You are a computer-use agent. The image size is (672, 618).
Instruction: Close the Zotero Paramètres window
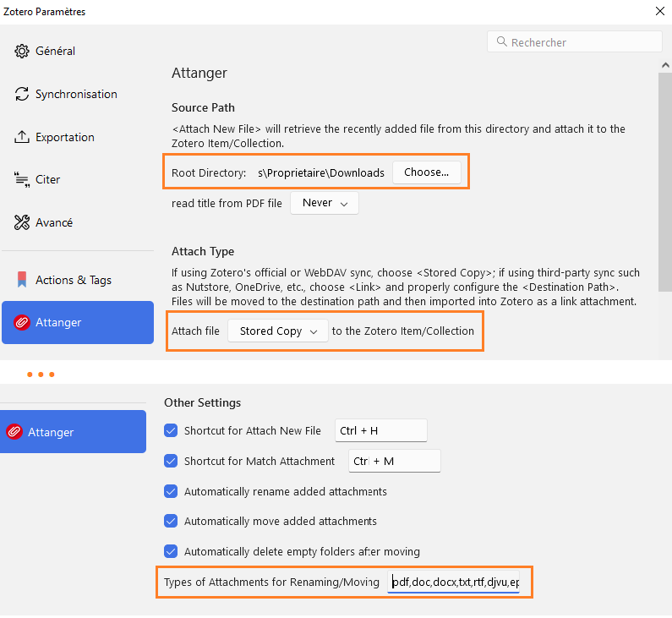coord(660,11)
